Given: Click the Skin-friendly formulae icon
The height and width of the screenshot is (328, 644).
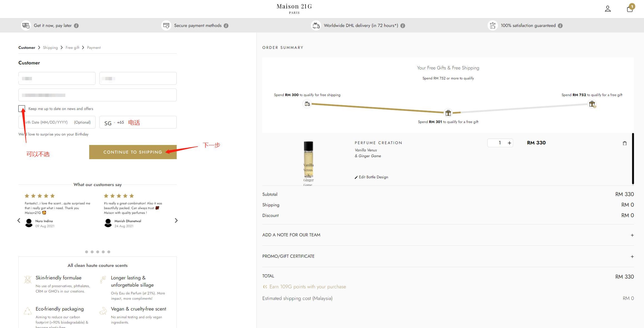Looking at the screenshot, I should click(x=28, y=280).
